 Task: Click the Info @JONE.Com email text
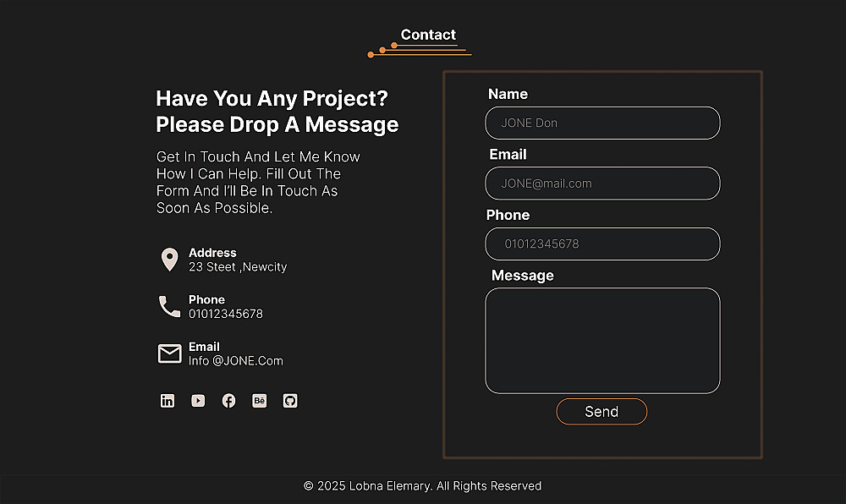(236, 361)
